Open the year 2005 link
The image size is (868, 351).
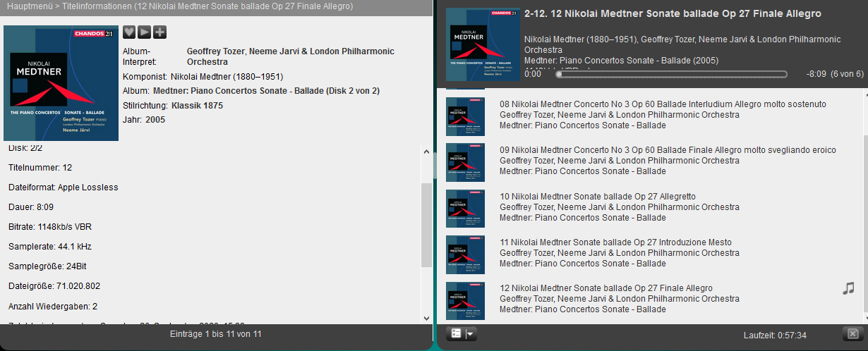tap(155, 121)
